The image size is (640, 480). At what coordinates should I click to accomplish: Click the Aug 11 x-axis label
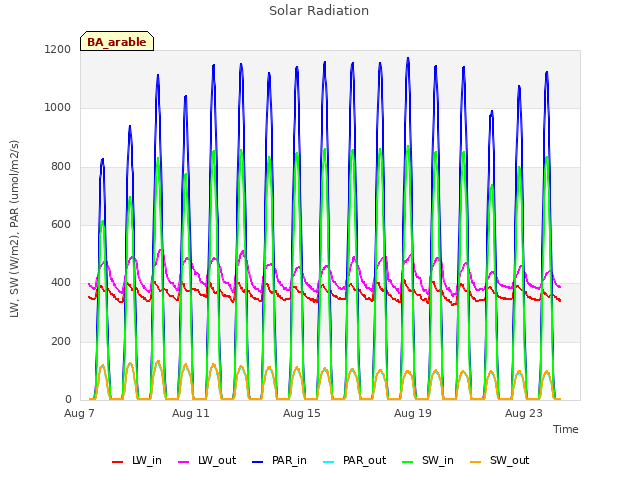191,413
